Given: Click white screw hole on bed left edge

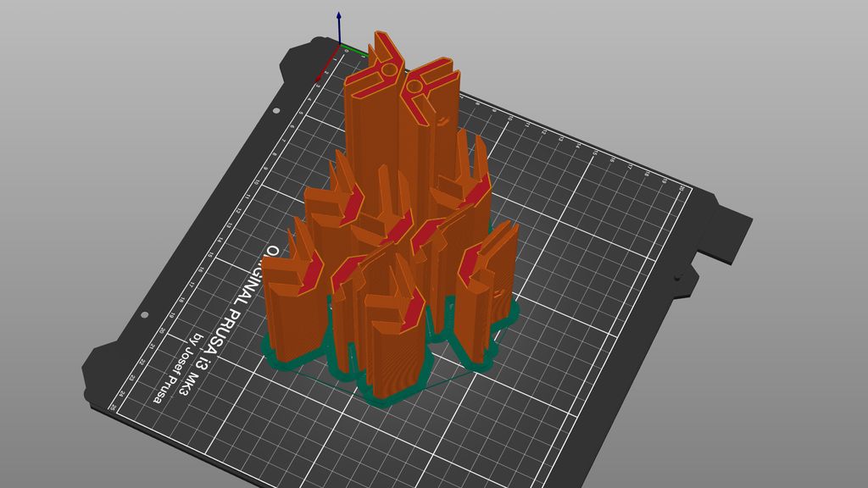Looking at the screenshot, I should (144, 315).
